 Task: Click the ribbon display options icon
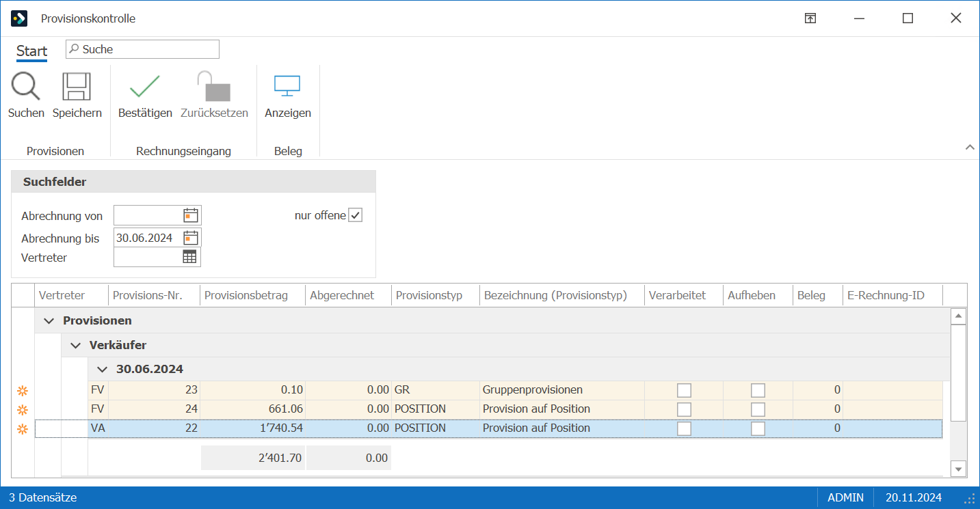[x=810, y=18]
